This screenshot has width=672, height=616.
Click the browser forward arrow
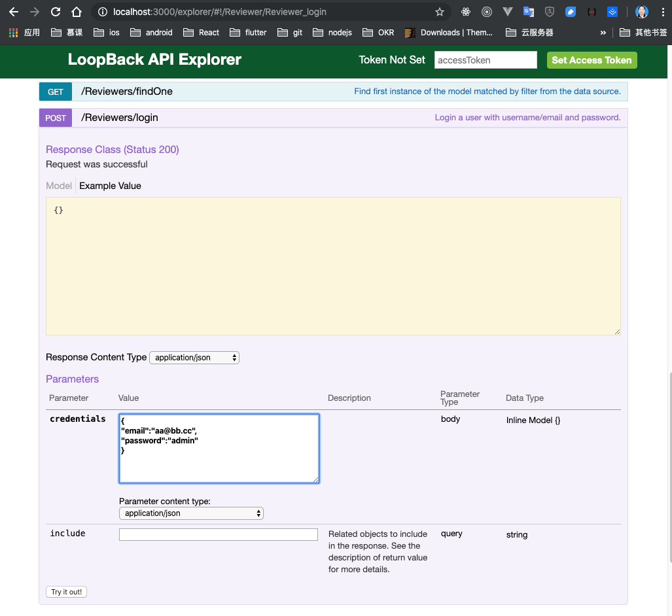[35, 12]
